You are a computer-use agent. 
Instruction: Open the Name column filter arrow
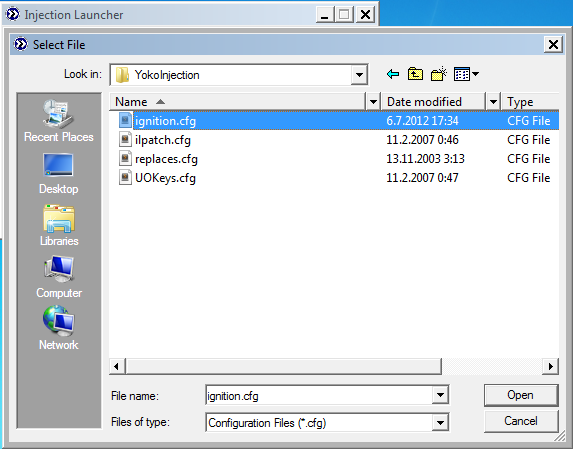(x=373, y=102)
